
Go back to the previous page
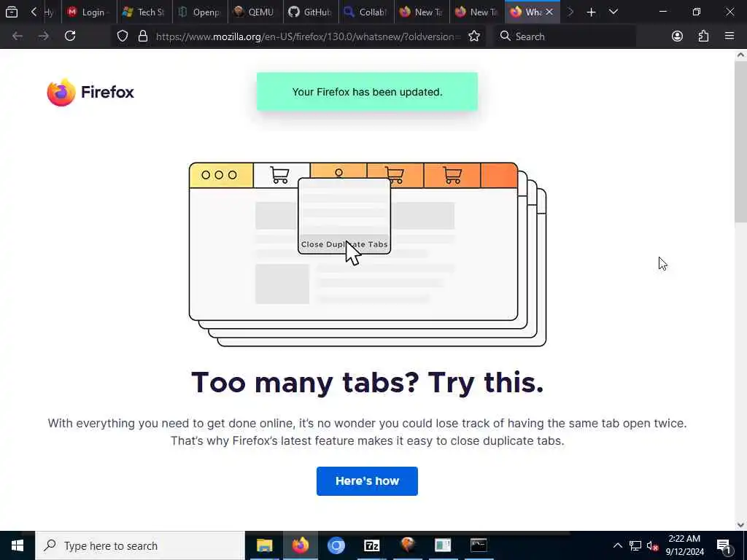pyautogui.click(x=18, y=36)
